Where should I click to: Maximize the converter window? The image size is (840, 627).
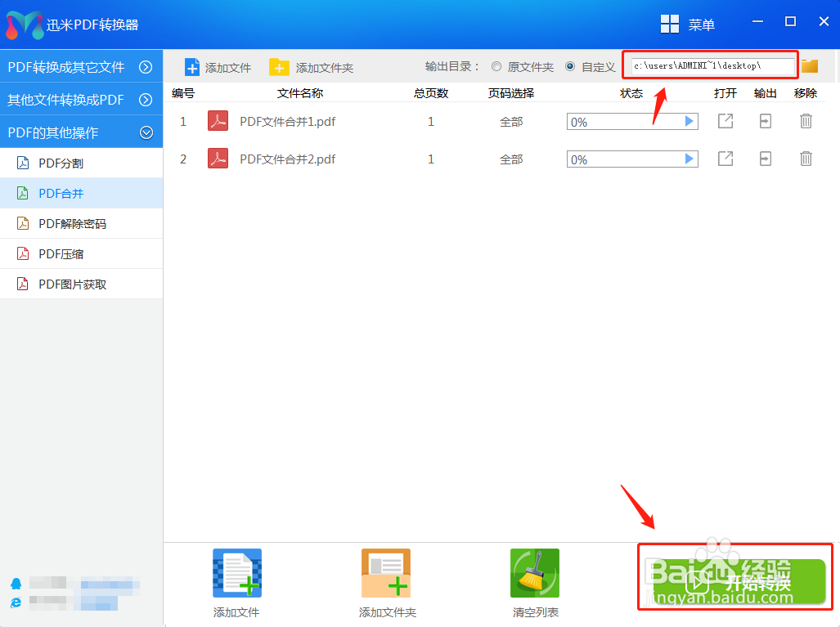click(790, 21)
